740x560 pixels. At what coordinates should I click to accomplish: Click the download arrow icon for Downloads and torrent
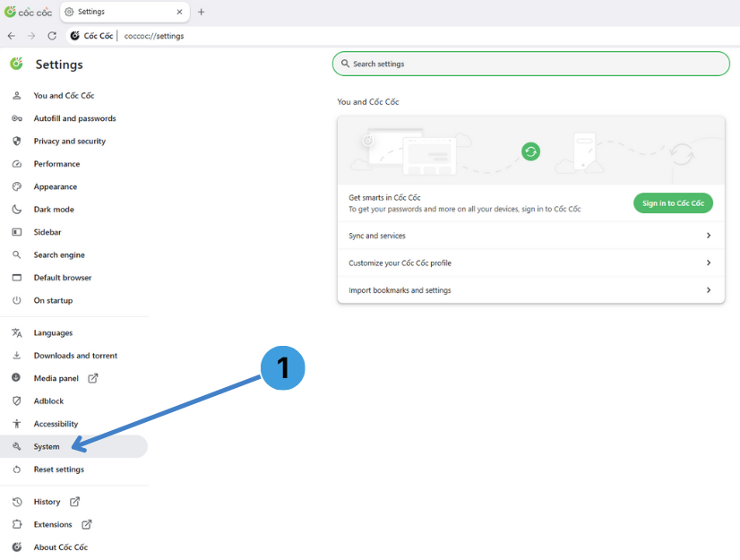16,356
